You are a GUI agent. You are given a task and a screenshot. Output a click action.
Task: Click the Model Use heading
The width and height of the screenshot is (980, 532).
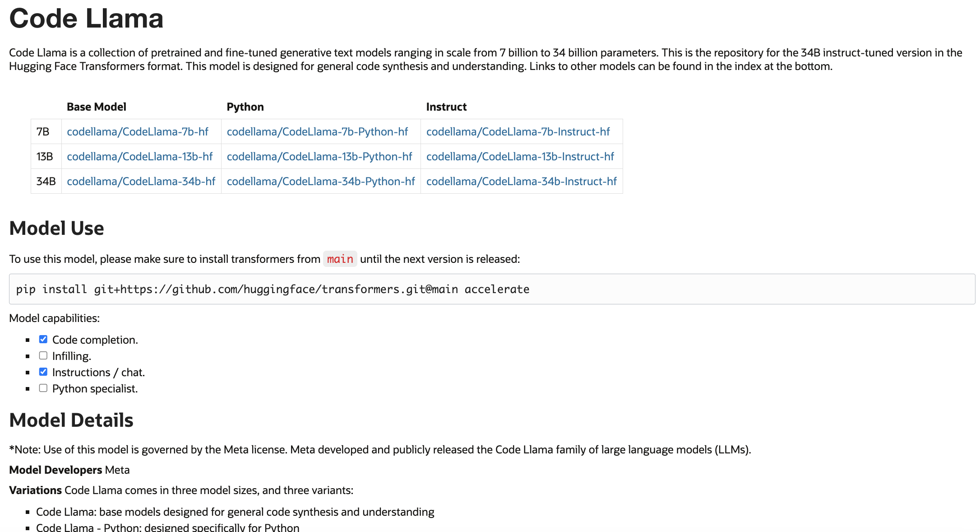pos(56,228)
